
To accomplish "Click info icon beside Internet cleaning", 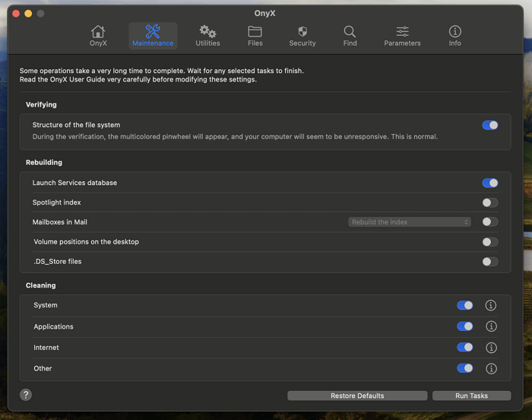I will tap(491, 348).
